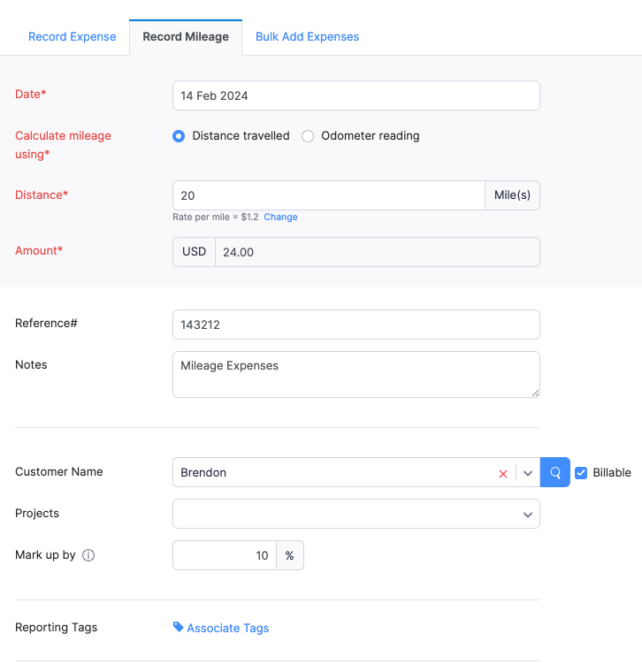Open the Projects dropdown
The width and height of the screenshot is (642, 672).
[356, 514]
